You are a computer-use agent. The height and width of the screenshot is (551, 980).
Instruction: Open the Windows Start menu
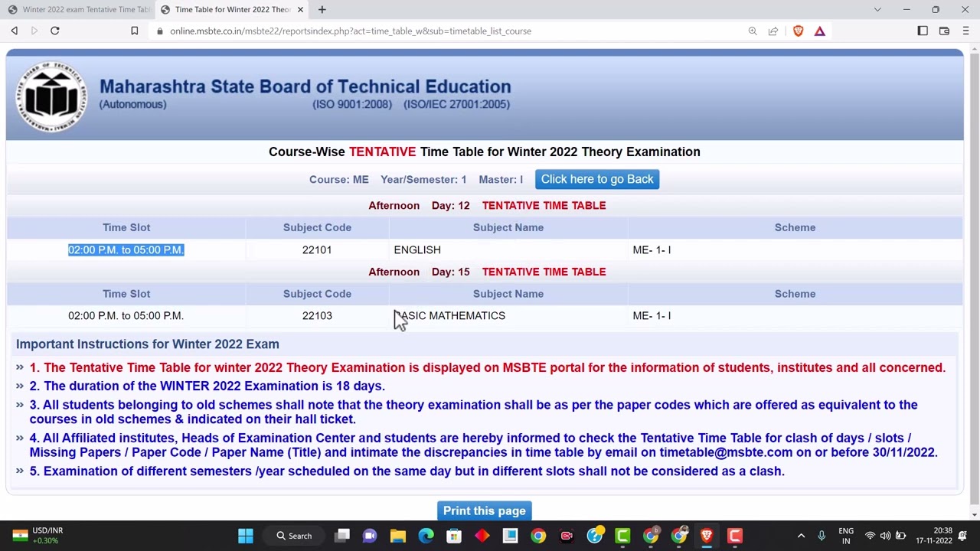(246, 536)
